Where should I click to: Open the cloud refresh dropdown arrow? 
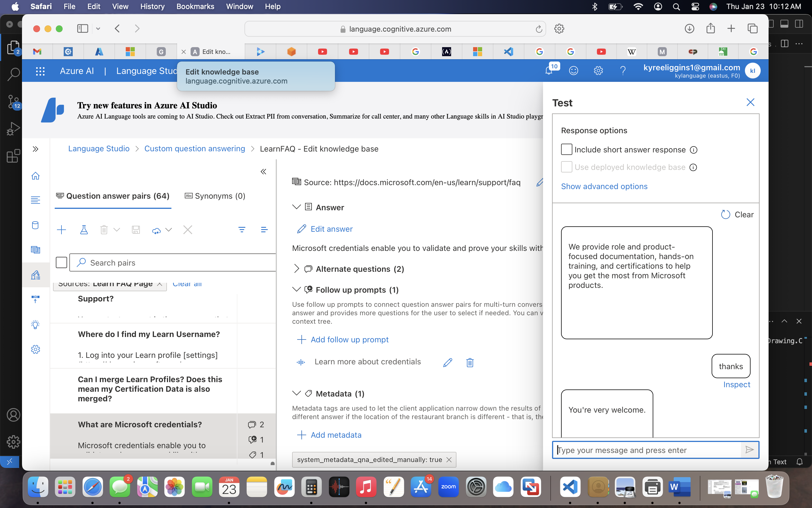tap(169, 230)
